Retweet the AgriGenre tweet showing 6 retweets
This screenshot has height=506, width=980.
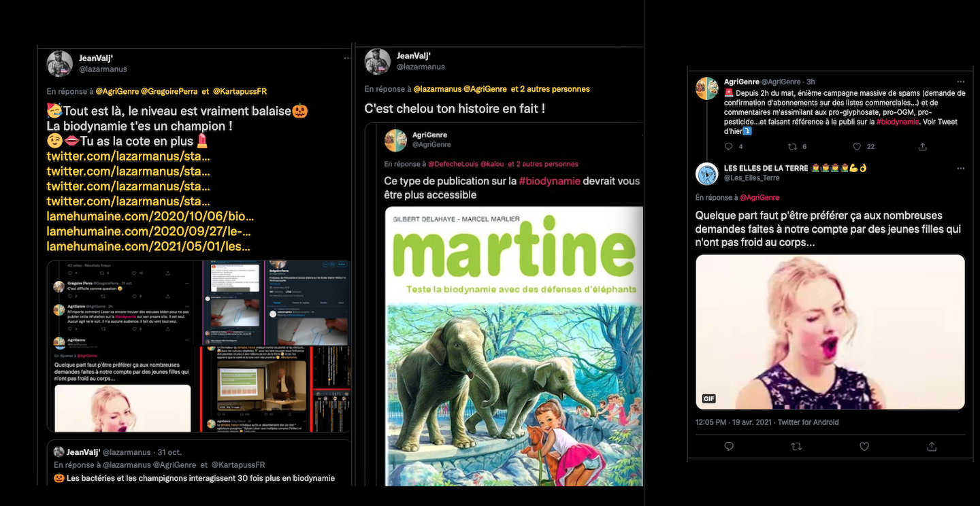[x=793, y=147]
